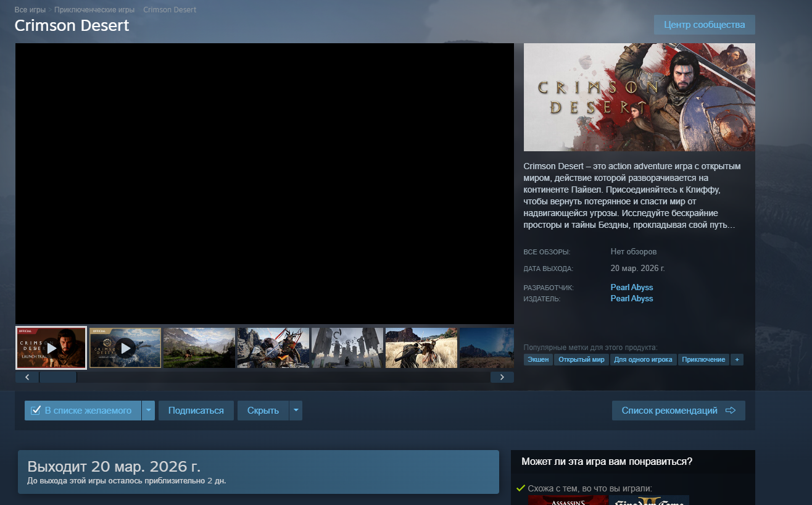Open 'Список рекомендаций' queue
Viewport: 812px width, 505px height.
pyautogui.click(x=679, y=411)
